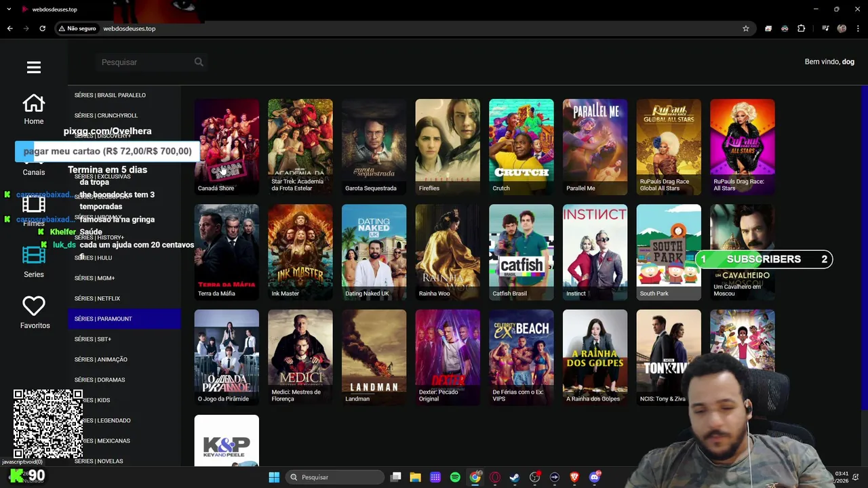Open Brave browser from taskbar
The height and width of the screenshot is (488, 868).
click(574, 477)
